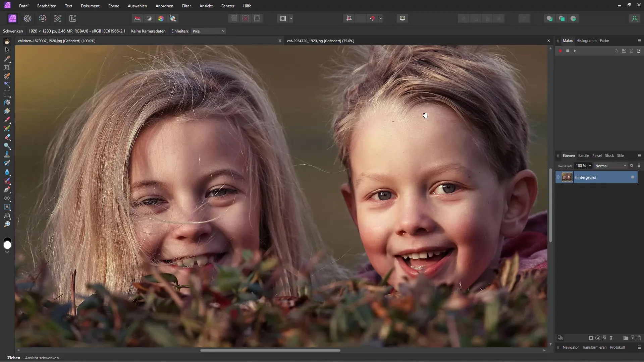This screenshot has width=644, height=362.
Task: Switch to Develop Persona
Action: [x=43, y=18]
